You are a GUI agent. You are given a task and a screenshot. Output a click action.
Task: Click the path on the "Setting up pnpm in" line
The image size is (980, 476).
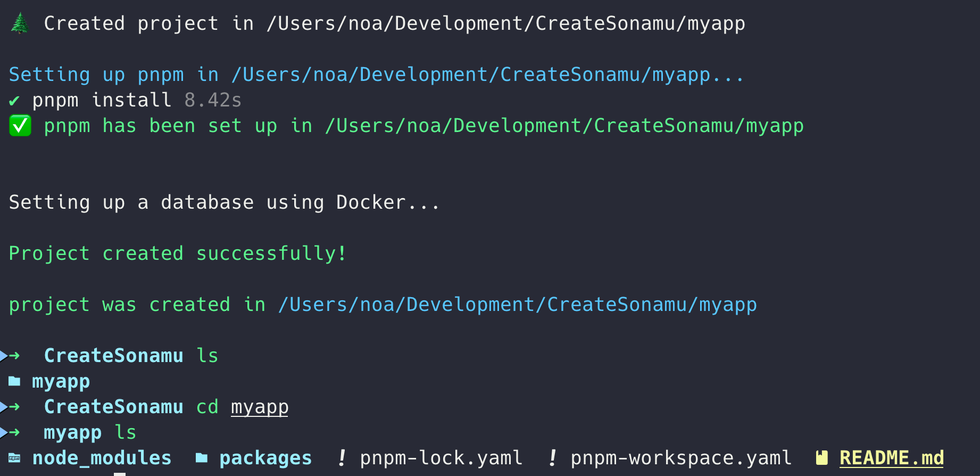coord(487,75)
